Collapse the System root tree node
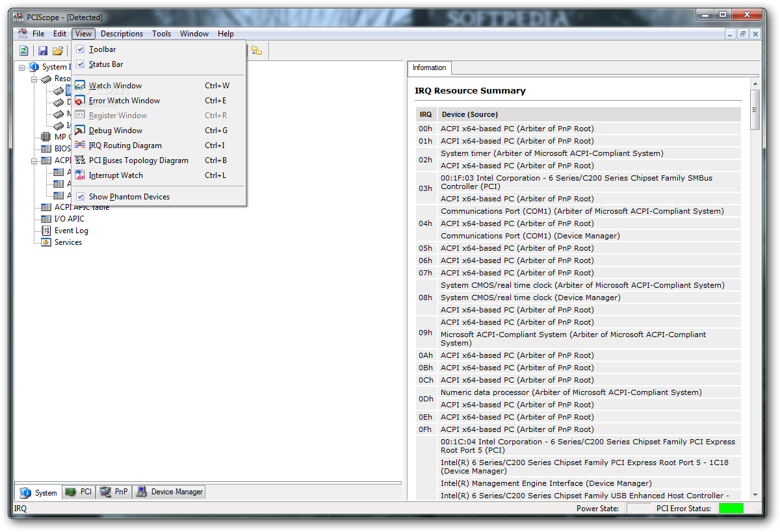This screenshot has width=780, height=532. pyautogui.click(x=21, y=67)
